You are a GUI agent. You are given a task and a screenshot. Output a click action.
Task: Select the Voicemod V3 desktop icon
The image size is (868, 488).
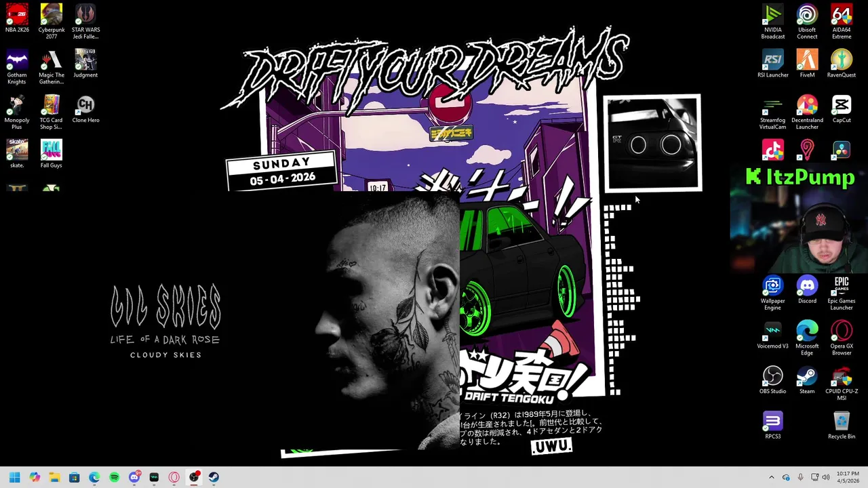pyautogui.click(x=772, y=334)
